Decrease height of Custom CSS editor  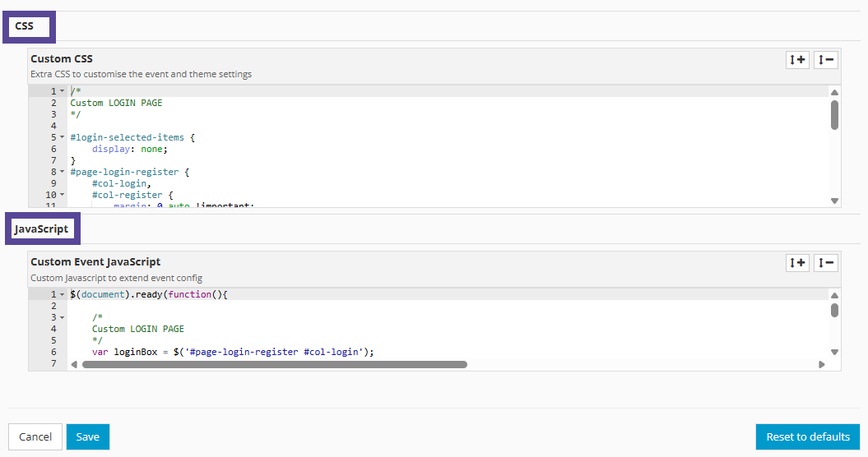[x=826, y=60]
